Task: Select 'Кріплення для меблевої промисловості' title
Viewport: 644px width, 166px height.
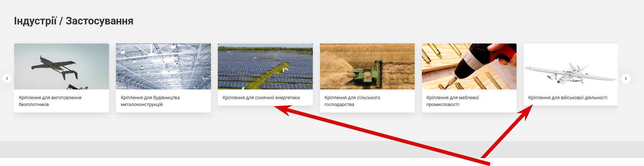Action: [x=452, y=101]
